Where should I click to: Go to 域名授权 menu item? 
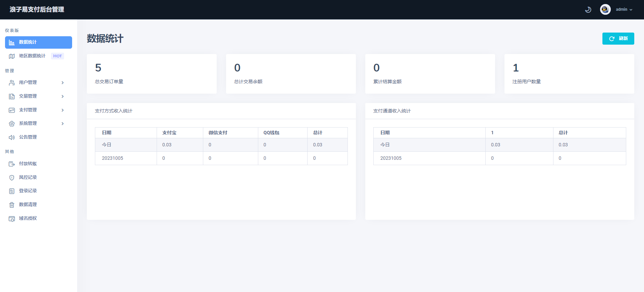(28, 218)
